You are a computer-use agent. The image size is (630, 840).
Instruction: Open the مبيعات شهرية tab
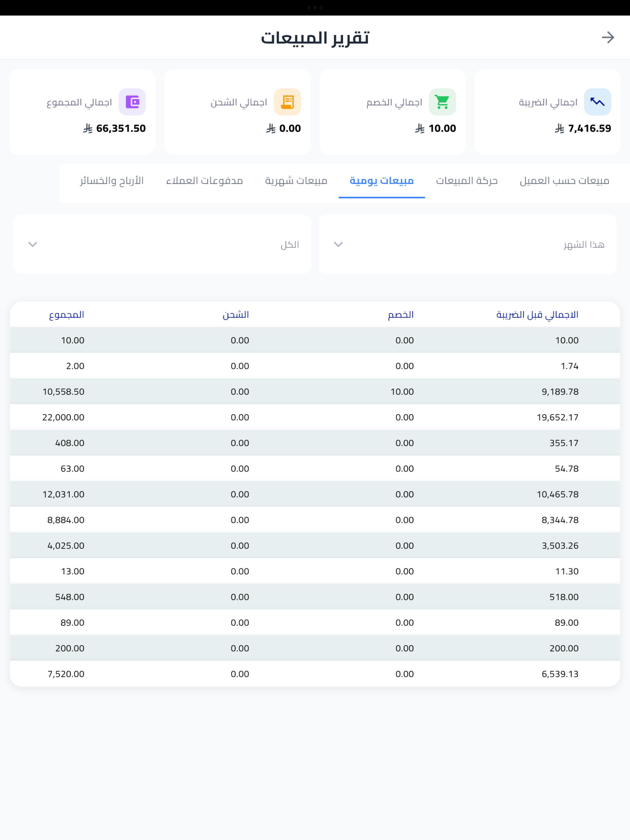296,181
